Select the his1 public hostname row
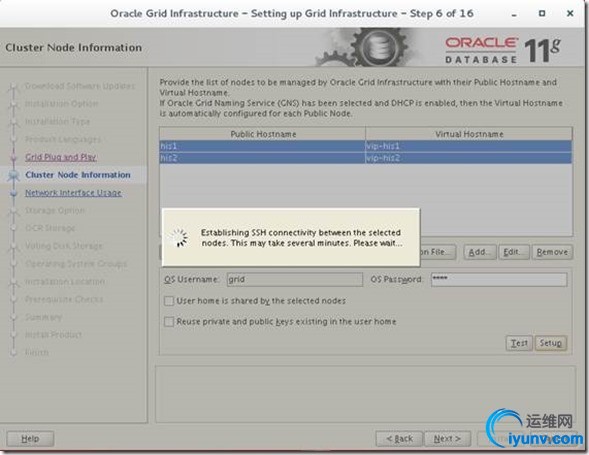 click(x=262, y=146)
